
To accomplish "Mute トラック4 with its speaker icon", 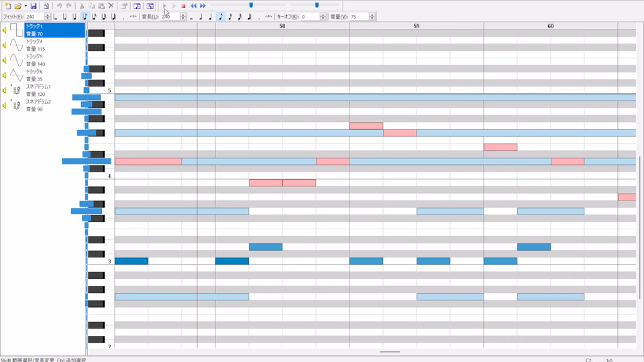I will (x=5, y=45).
